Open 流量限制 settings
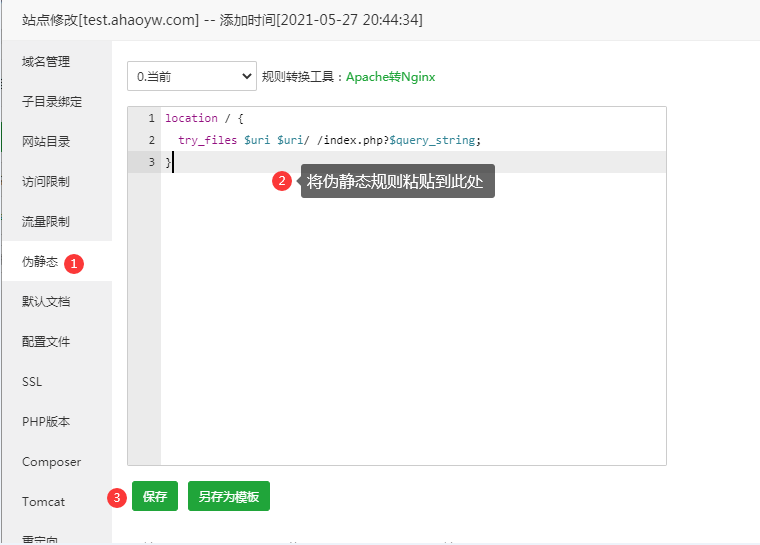 point(46,222)
